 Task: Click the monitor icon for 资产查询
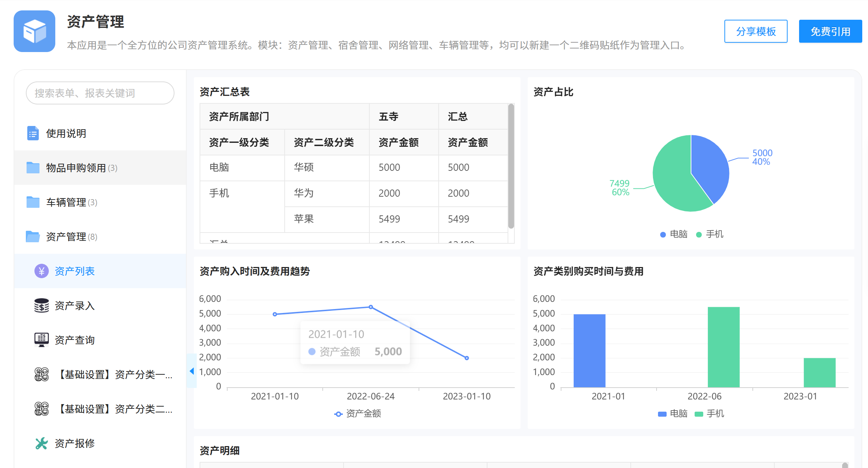[x=42, y=340]
